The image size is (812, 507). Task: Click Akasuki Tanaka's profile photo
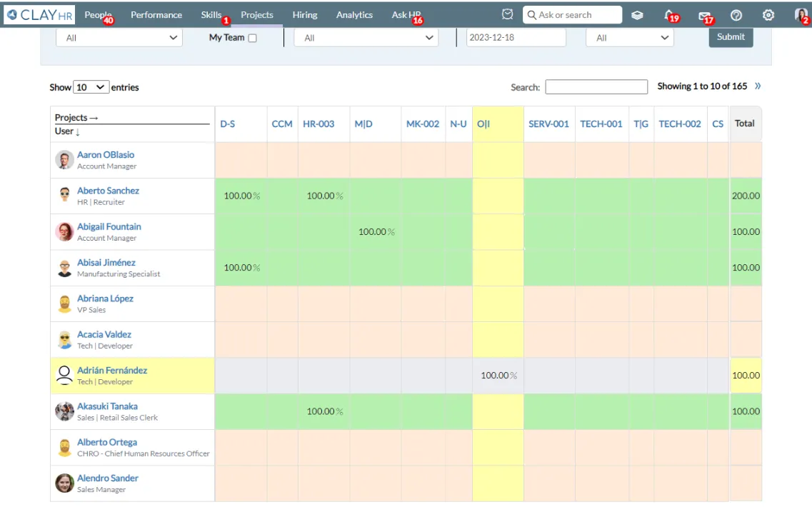65,411
